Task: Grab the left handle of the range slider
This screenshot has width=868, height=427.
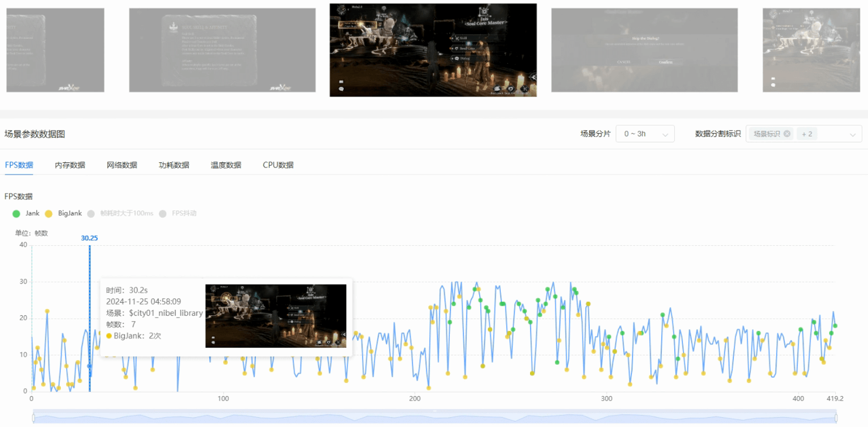Action: coord(33,418)
